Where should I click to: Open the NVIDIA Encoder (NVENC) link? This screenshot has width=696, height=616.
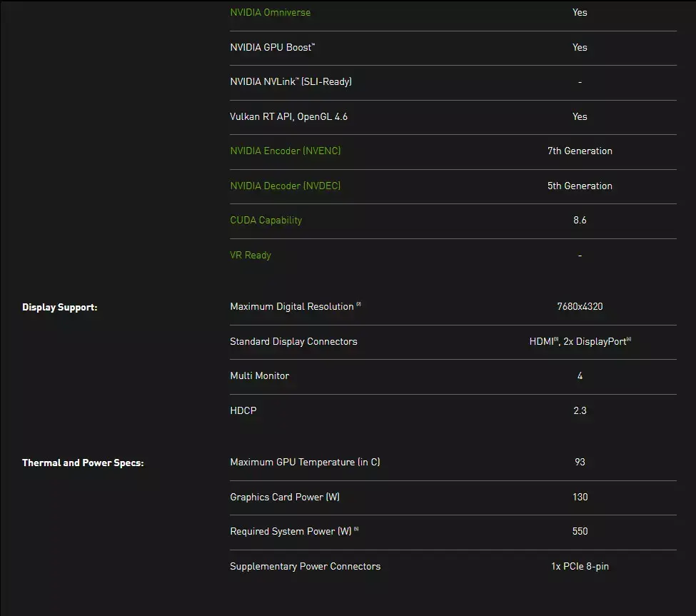pyautogui.click(x=285, y=151)
